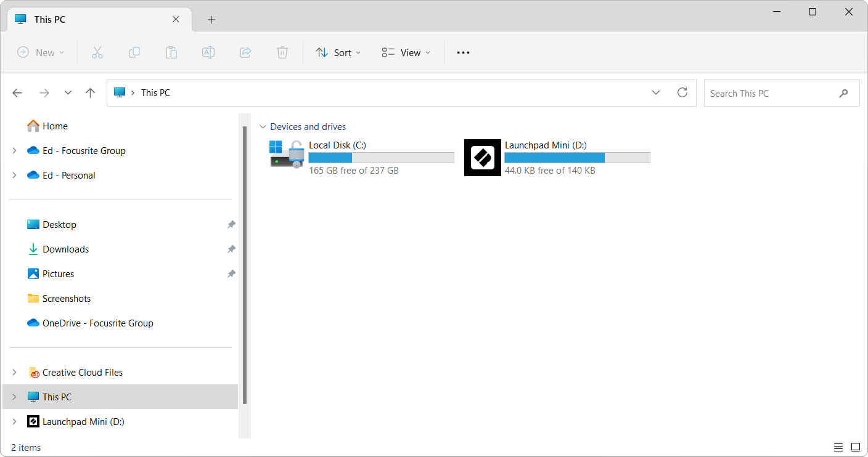Image resolution: width=868 pixels, height=457 pixels.
Task: Collapse the Devices and drives group
Action: coord(263,127)
